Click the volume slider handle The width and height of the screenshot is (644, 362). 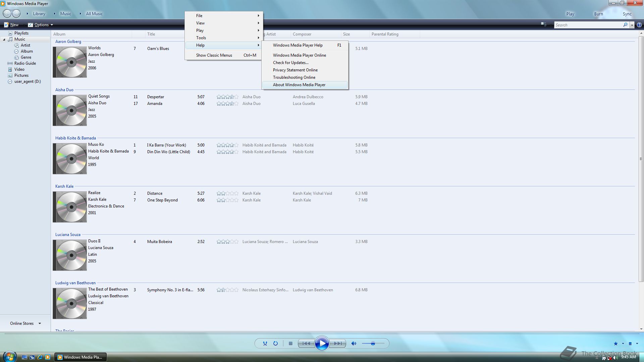coord(373,344)
